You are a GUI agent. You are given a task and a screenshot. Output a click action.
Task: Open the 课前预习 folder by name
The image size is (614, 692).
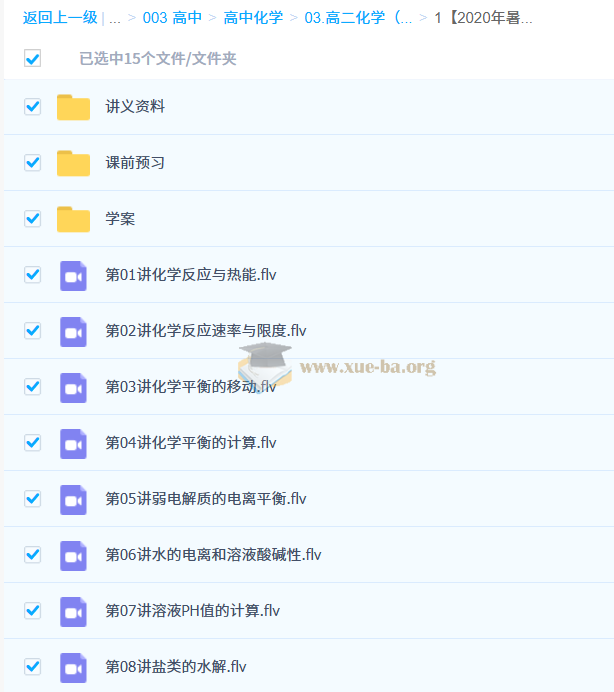[135, 163]
